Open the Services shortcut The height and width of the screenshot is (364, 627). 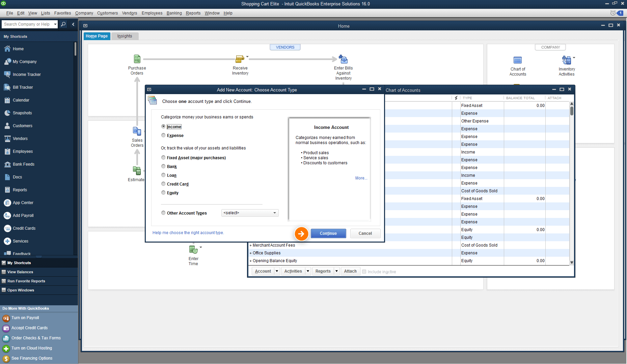[21, 241]
